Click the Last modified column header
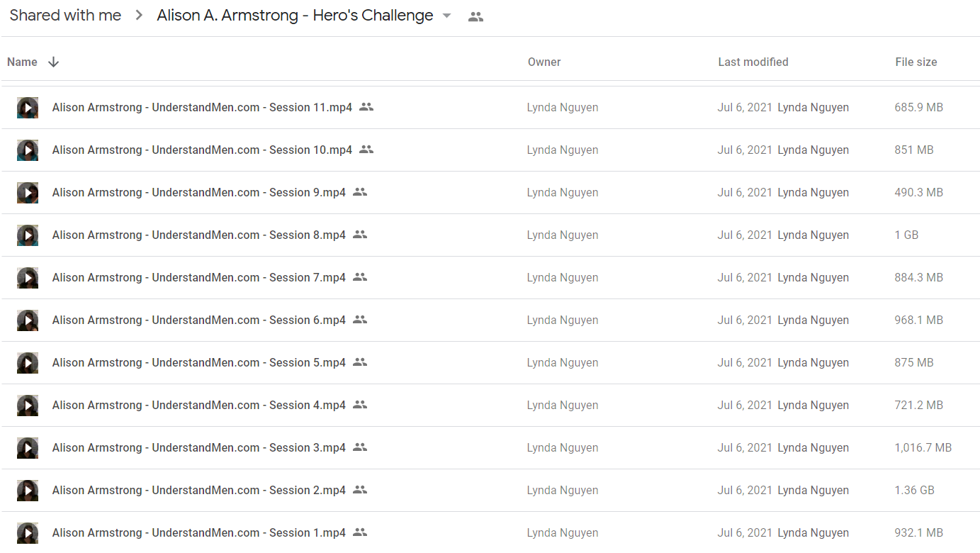This screenshot has width=980, height=553. click(x=753, y=62)
